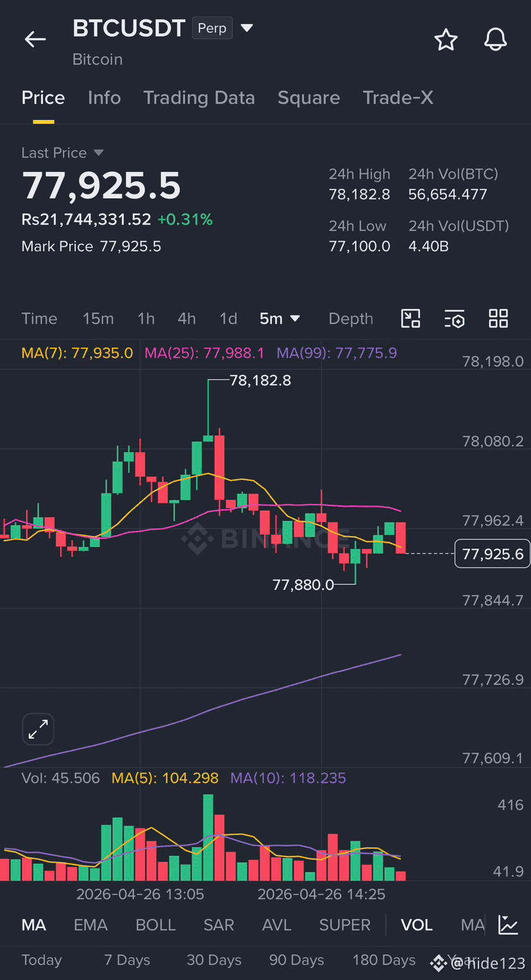Open the 5m interval dropdown
Screen dimensions: 531x980
[280, 319]
